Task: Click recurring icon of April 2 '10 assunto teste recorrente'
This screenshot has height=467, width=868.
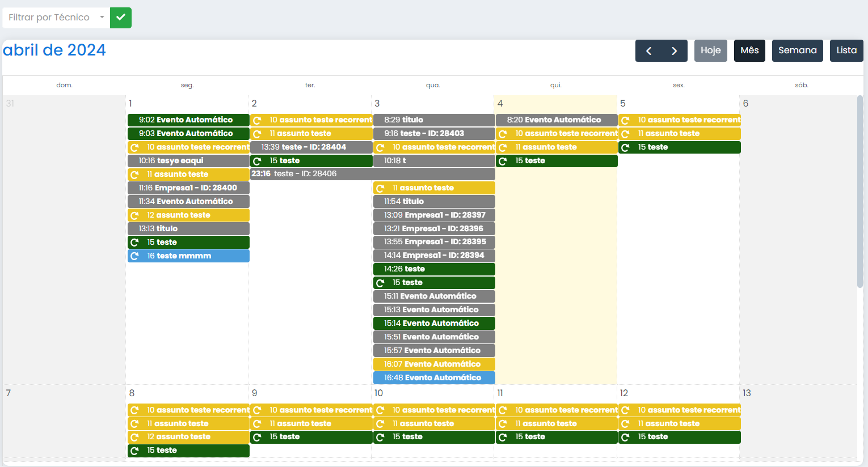Action: tap(257, 120)
